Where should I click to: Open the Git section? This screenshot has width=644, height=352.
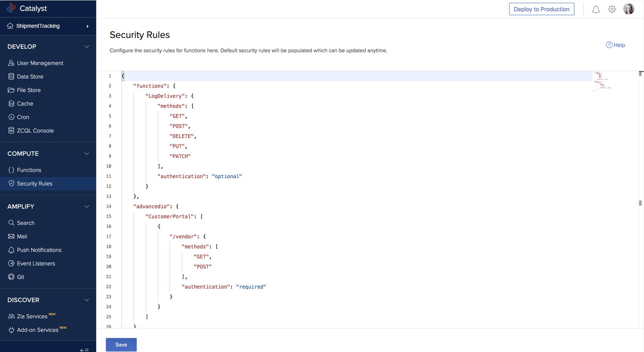[20, 277]
